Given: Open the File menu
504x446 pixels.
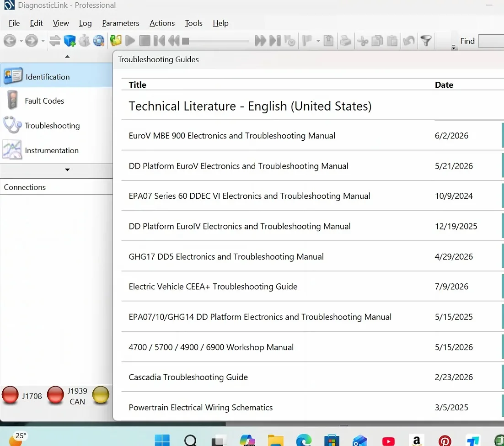Looking at the screenshot, I should tap(14, 23).
